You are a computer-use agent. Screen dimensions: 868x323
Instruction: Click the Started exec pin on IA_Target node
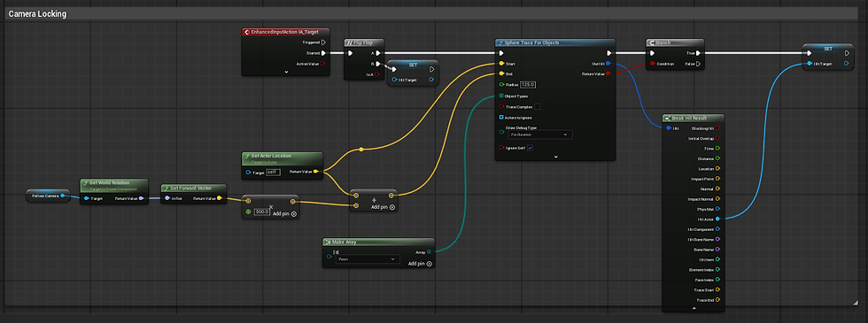click(323, 53)
